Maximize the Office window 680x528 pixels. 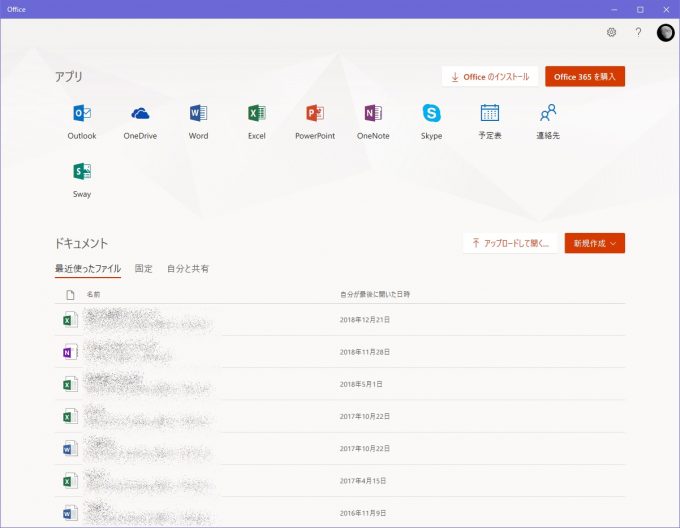coord(640,9)
